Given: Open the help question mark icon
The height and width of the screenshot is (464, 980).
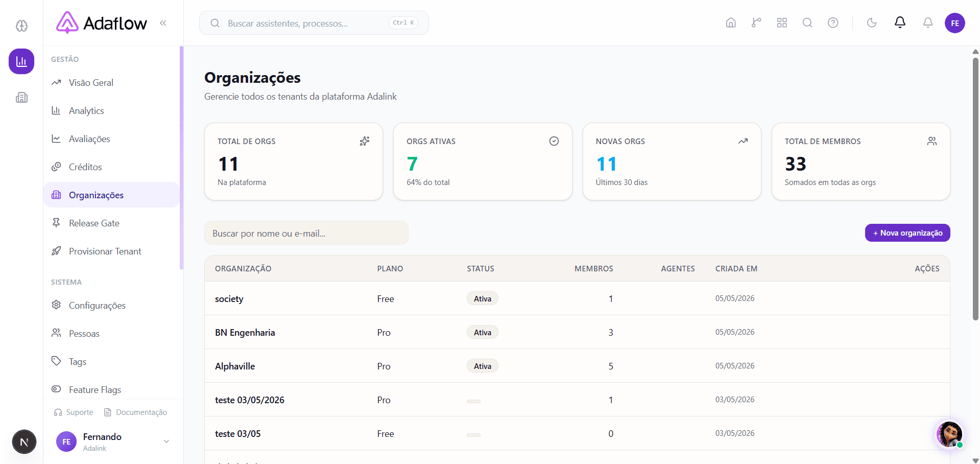Looking at the screenshot, I should tap(833, 22).
